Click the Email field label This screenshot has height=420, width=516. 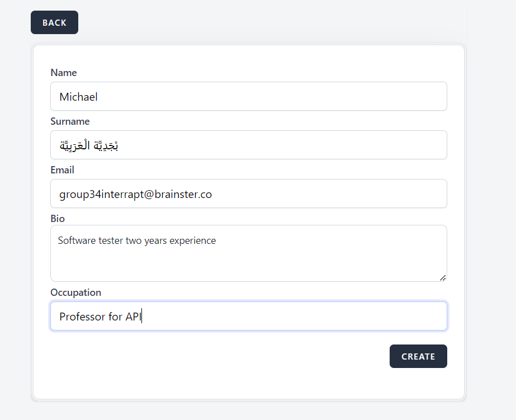click(62, 170)
